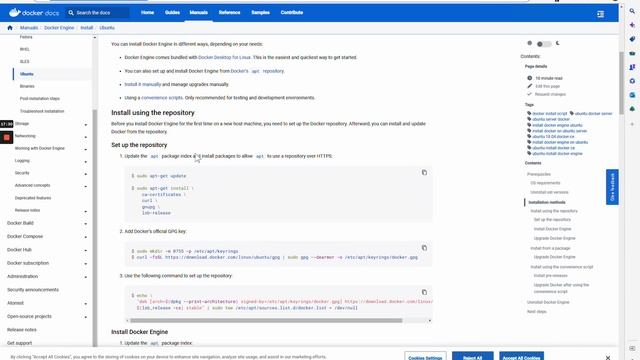Viewport: 640px width, 360px height.
Task: Open Post-installation steps sidebar item
Action: pos(40,99)
